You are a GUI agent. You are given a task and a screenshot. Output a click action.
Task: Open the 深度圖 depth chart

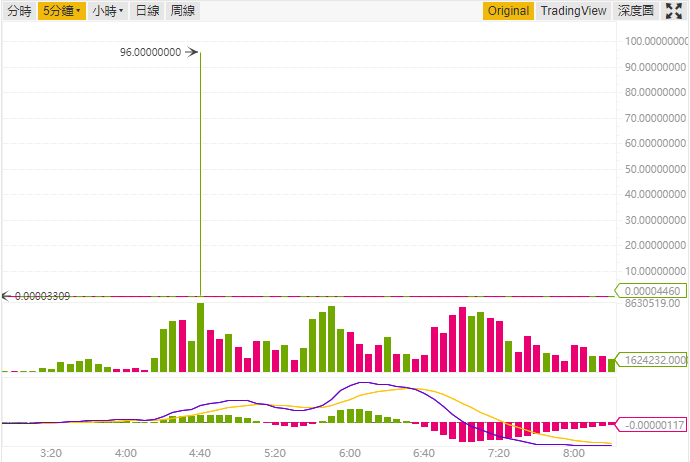tap(635, 11)
